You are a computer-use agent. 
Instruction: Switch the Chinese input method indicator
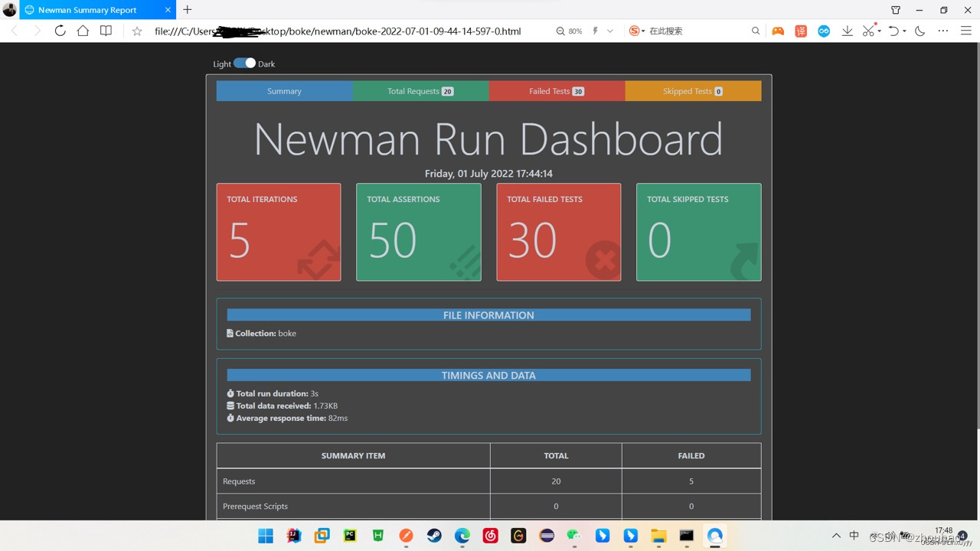(x=854, y=536)
